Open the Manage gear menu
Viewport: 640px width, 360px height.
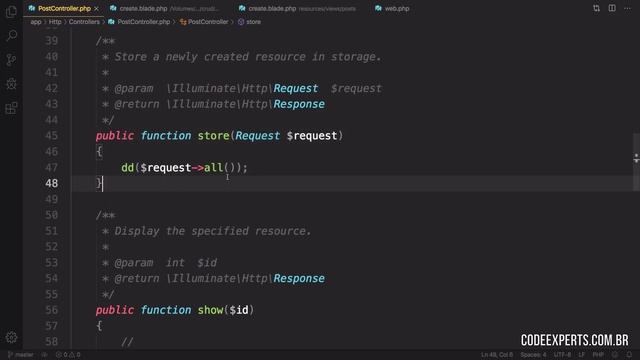tap(11, 337)
